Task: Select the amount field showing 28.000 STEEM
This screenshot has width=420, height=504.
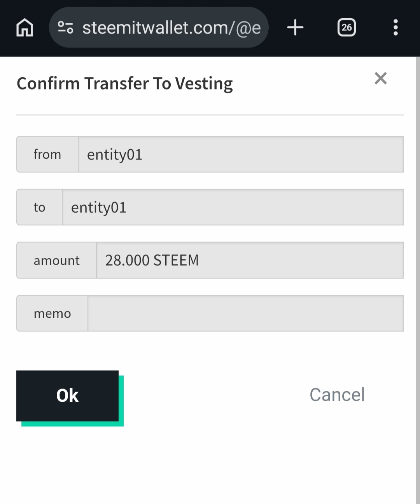Action: (x=249, y=260)
